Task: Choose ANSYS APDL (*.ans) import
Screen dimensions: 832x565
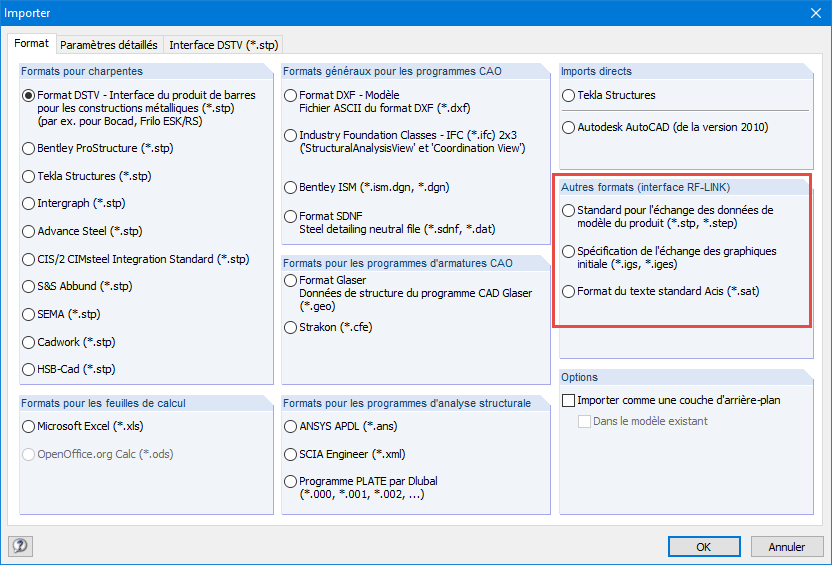Action: pos(291,426)
